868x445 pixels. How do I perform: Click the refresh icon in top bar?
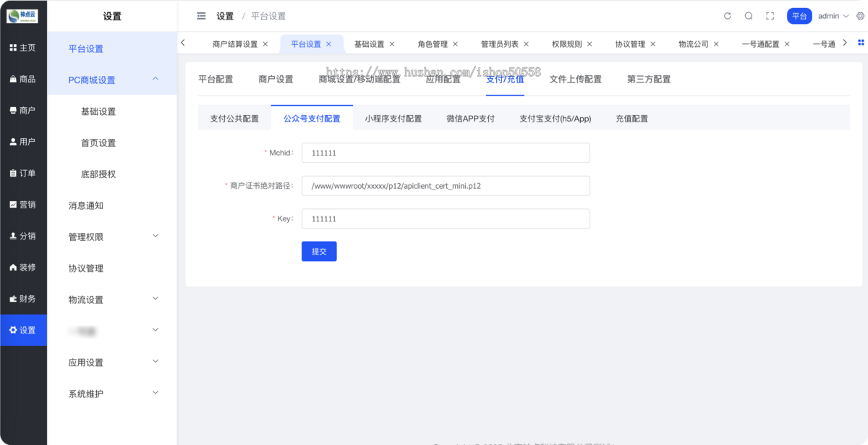tap(728, 16)
